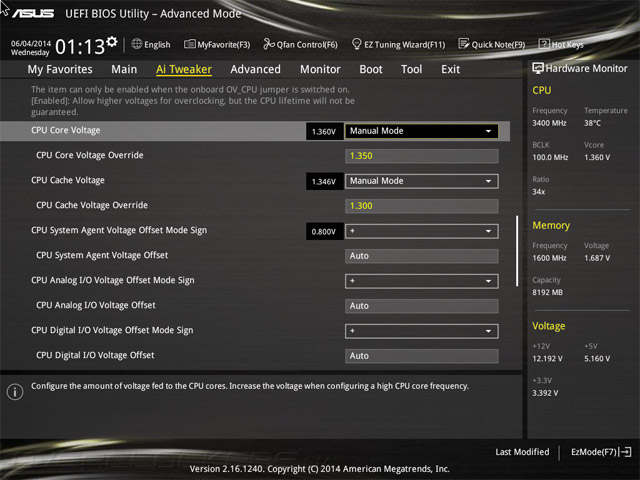The image size is (640, 480).
Task: Click the Quick Note notepad icon
Action: (464, 44)
